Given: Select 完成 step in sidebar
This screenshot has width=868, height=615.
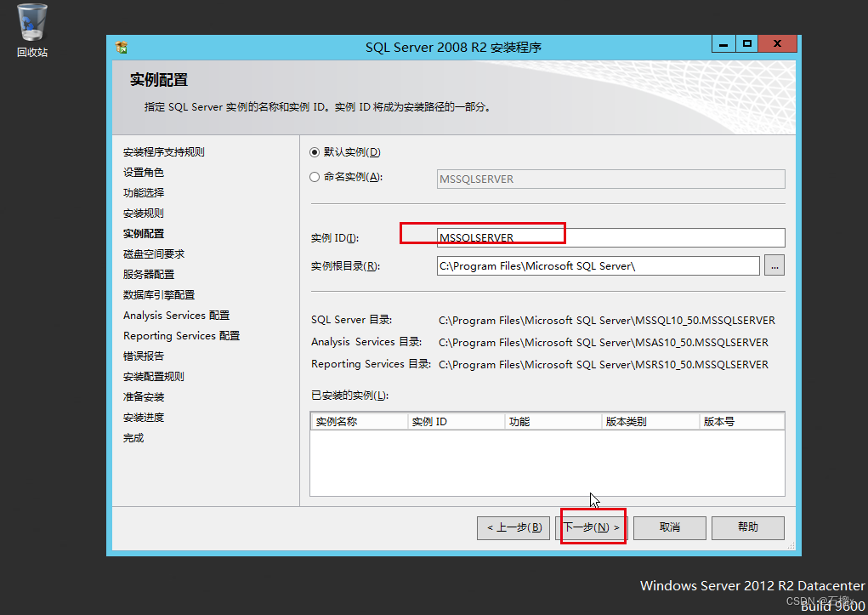Looking at the screenshot, I should [133, 438].
